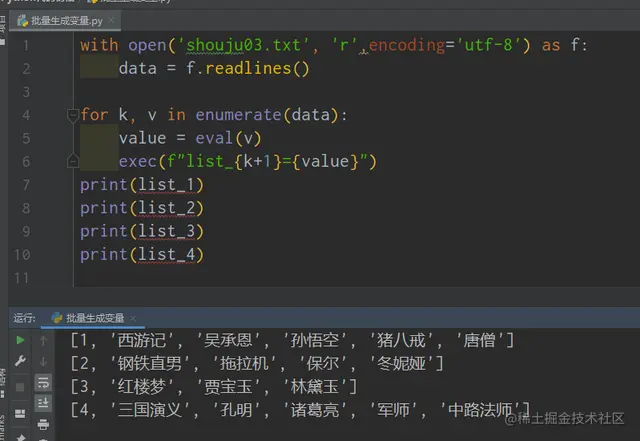Click the print(list_3) statement

click(142, 231)
